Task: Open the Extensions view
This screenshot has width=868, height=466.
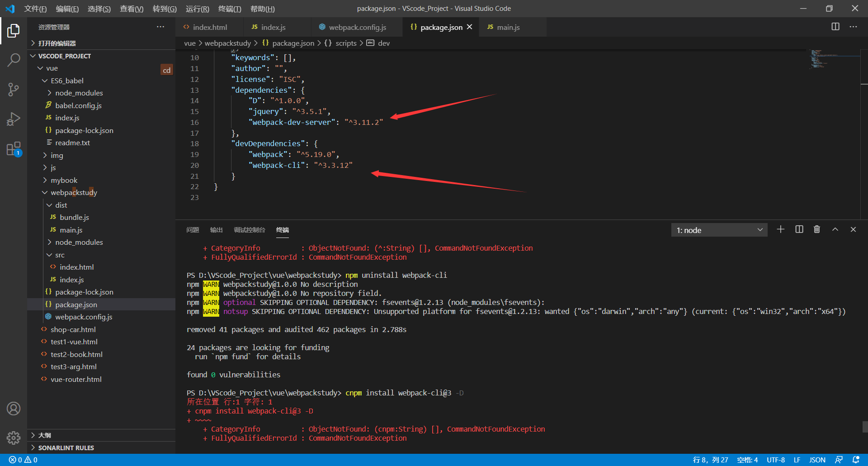Action: tap(14, 148)
